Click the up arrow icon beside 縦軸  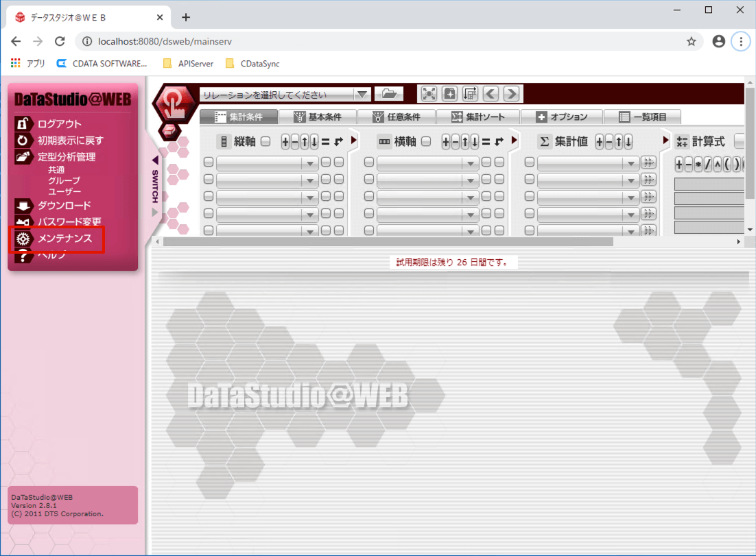[305, 142]
